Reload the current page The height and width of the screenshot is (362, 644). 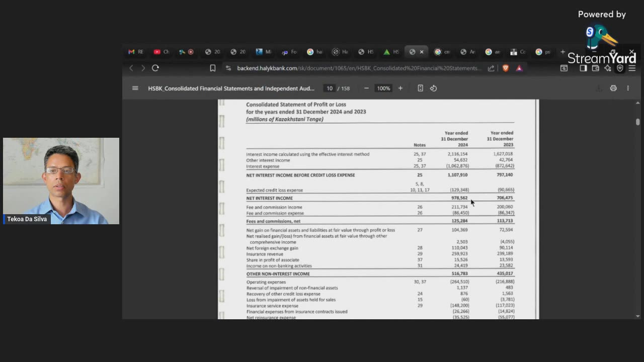(155, 68)
